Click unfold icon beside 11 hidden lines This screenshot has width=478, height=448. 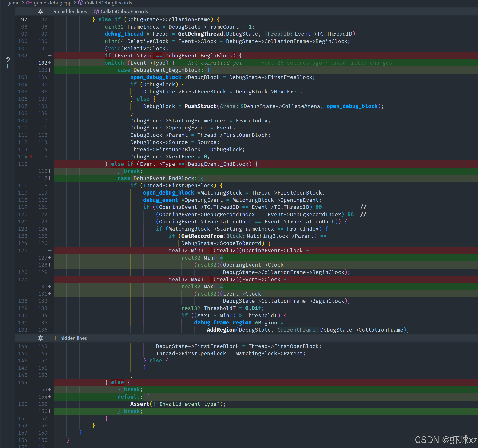(40, 338)
